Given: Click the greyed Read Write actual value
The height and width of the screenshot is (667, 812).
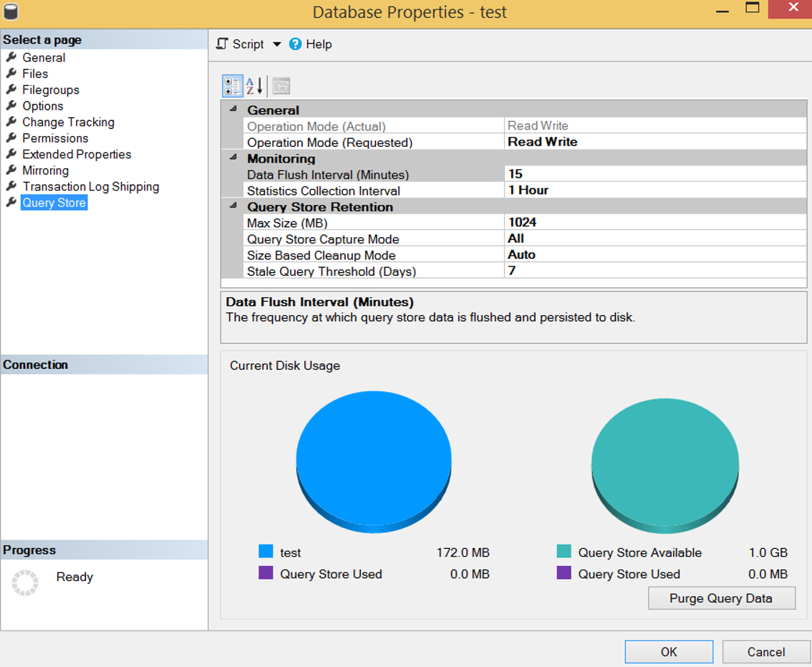Looking at the screenshot, I should [x=538, y=125].
